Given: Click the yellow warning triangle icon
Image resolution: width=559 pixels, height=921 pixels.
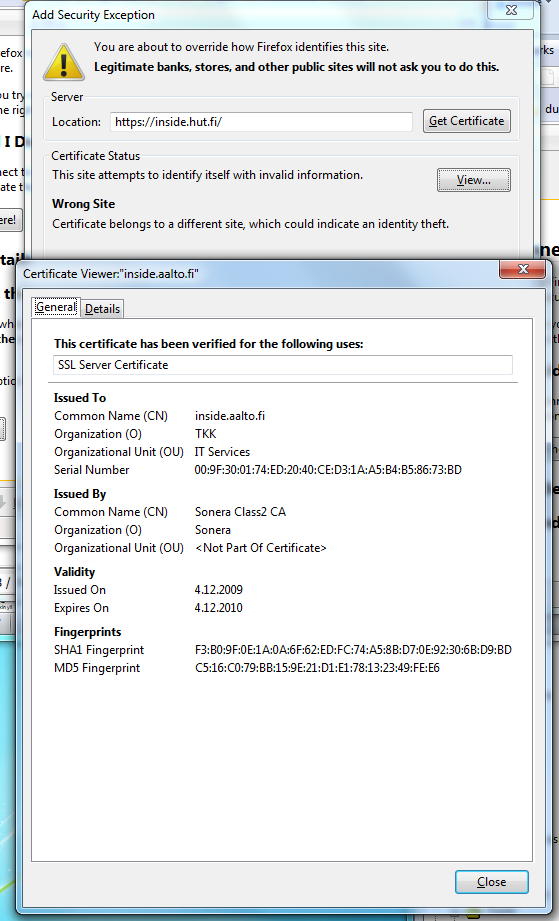Looking at the screenshot, I should coord(65,61).
